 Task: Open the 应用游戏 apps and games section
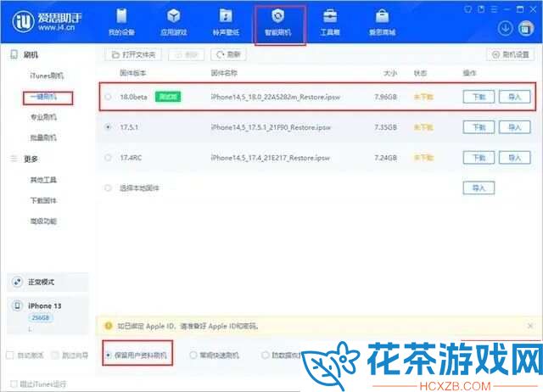pyautogui.click(x=173, y=22)
